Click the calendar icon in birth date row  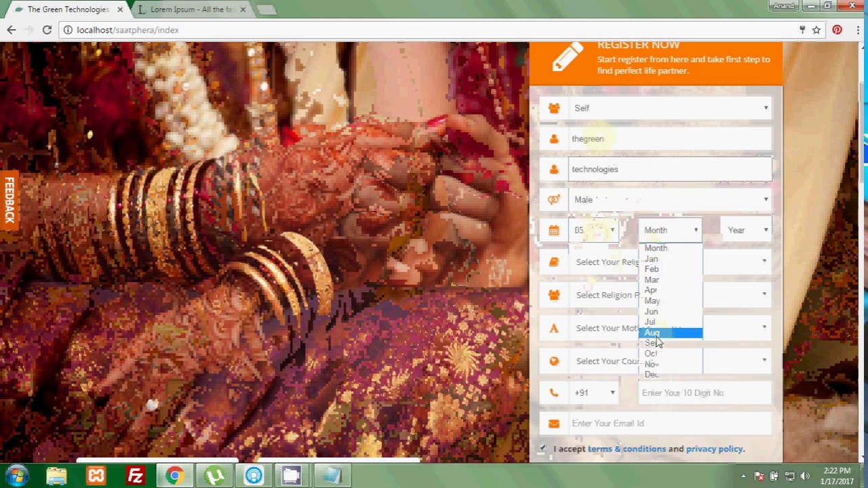(554, 230)
